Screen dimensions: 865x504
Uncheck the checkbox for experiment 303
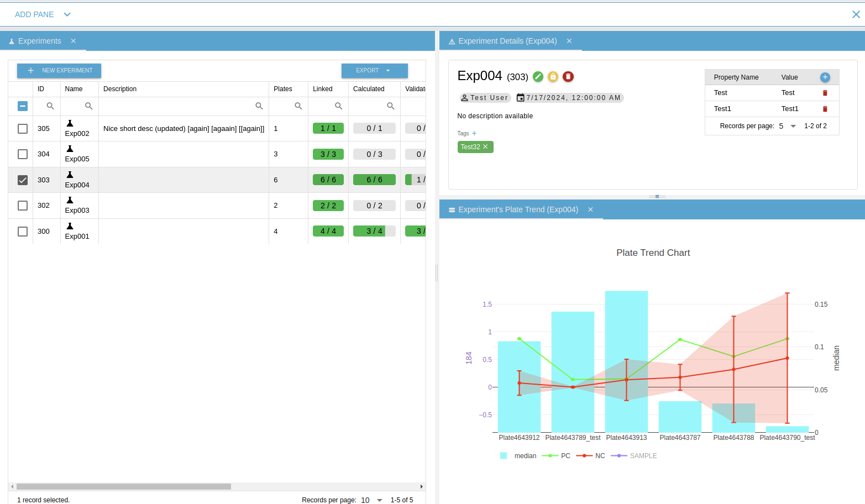[x=23, y=180]
